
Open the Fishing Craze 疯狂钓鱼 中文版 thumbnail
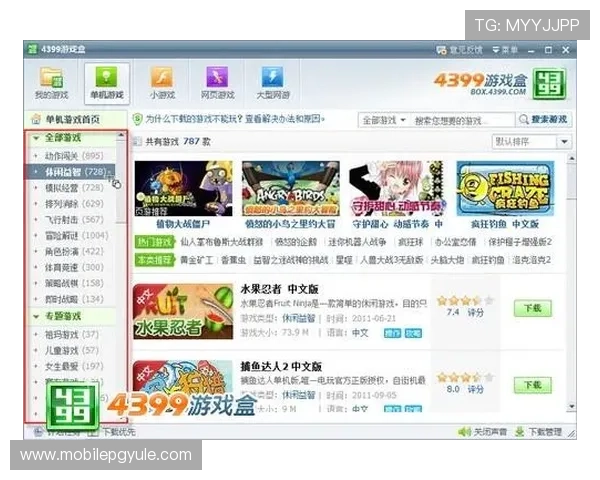click(x=505, y=188)
